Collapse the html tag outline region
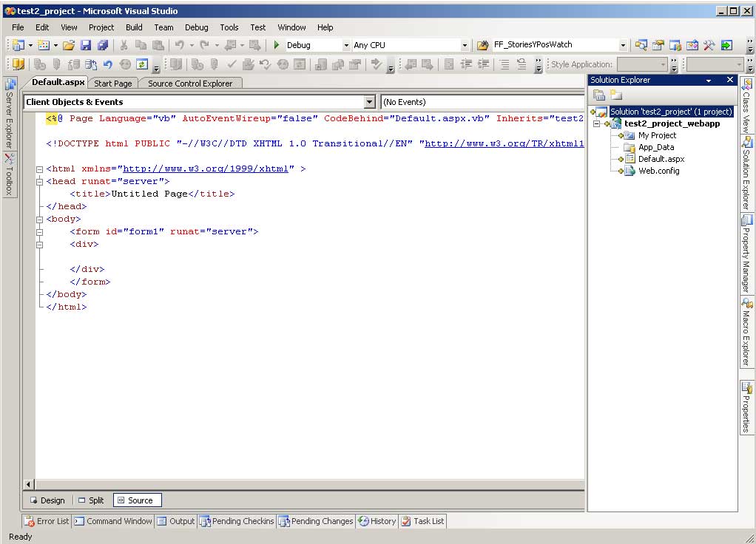Image resolution: width=756 pixels, height=544 pixels. pos(39,169)
